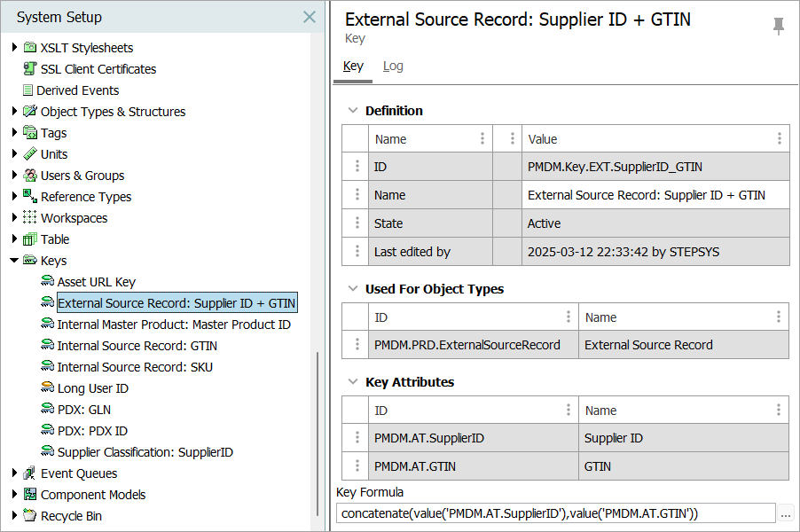Open the Name column options menu in Definition
The height and width of the screenshot is (532, 800).
coord(482,139)
